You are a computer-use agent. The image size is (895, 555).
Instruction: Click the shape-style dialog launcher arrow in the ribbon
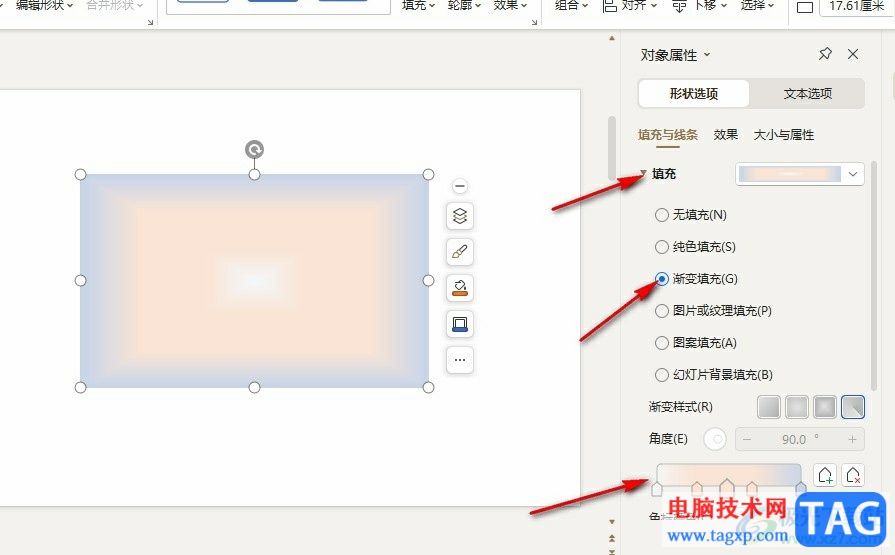(534, 22)
